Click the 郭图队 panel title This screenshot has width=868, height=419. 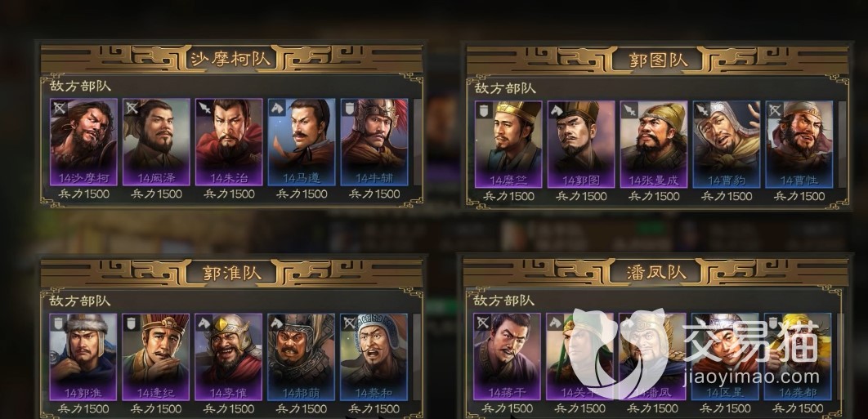(x=658, y=60)
